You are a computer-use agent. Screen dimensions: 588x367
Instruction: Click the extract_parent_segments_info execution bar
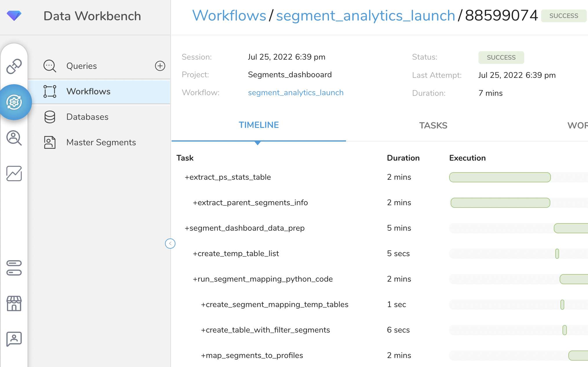500,203
